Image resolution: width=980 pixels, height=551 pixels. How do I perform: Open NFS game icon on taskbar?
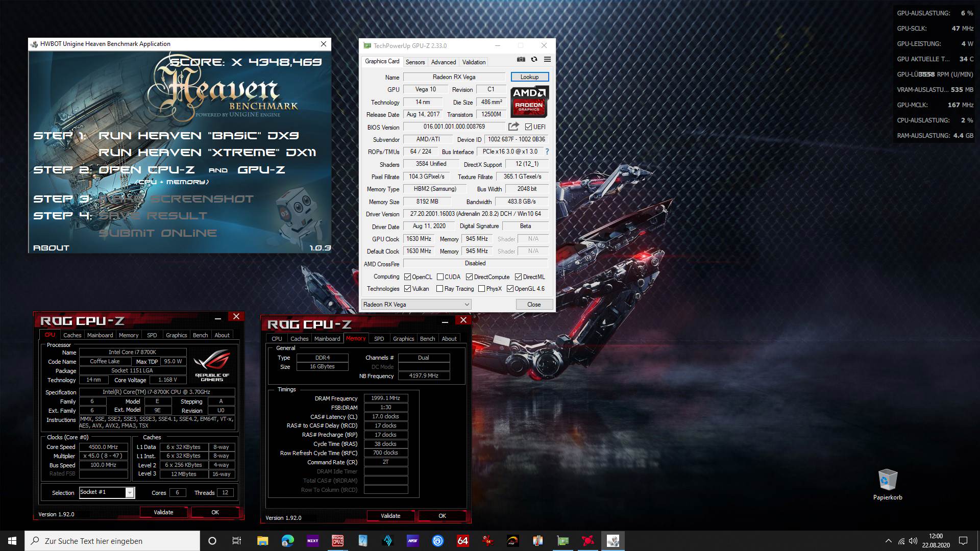(412, 541)
